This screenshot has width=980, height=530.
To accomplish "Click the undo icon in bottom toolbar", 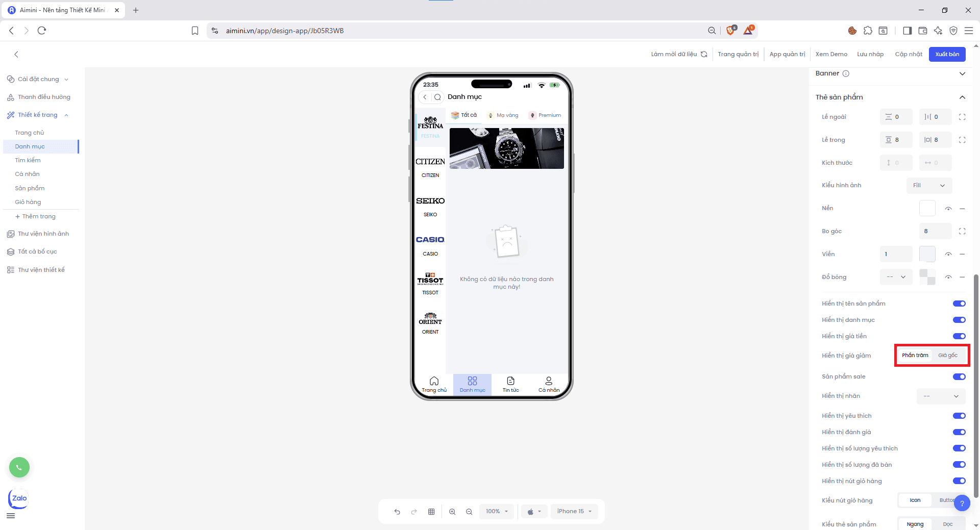I will tap(397, 512).
